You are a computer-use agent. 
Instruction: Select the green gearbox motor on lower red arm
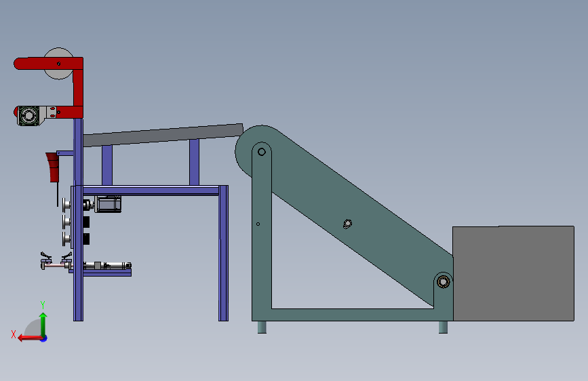28,115
